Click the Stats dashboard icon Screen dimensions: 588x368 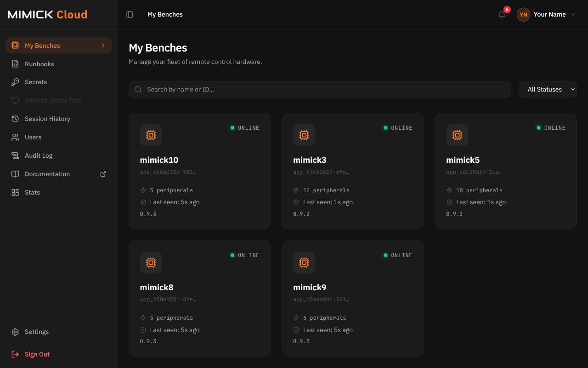pyautogui.click(x=15, y=192)
